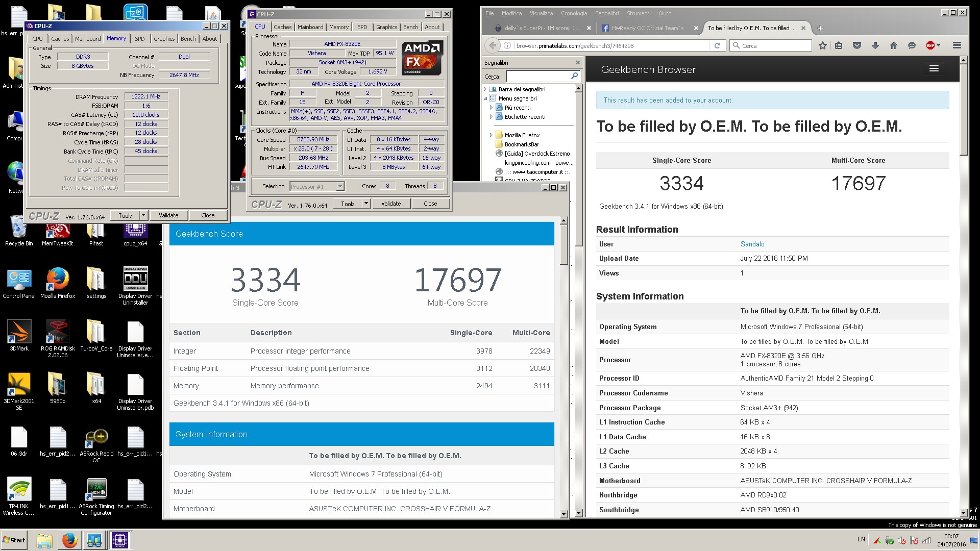Screen dimensions: 980x551
Task: Collapse the Menu segnalibri tree node
Action: 485,98
